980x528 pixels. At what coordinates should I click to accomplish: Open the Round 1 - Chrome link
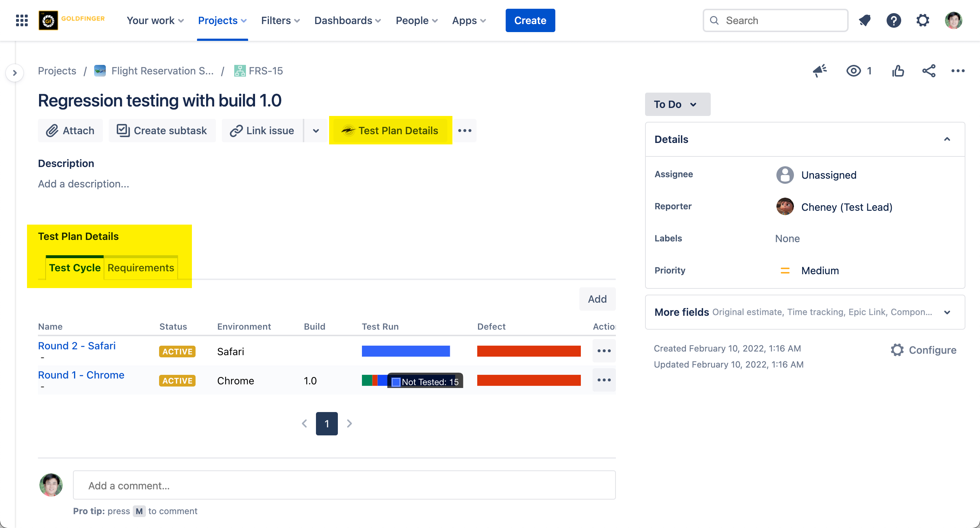pyautogui.click(x=81, y=375)
